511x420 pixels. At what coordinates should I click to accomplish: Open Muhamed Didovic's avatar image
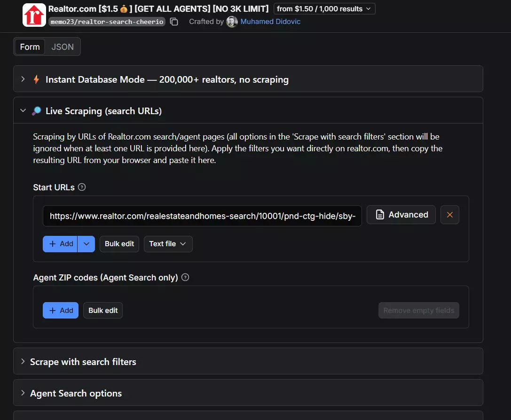click(232, 22)
